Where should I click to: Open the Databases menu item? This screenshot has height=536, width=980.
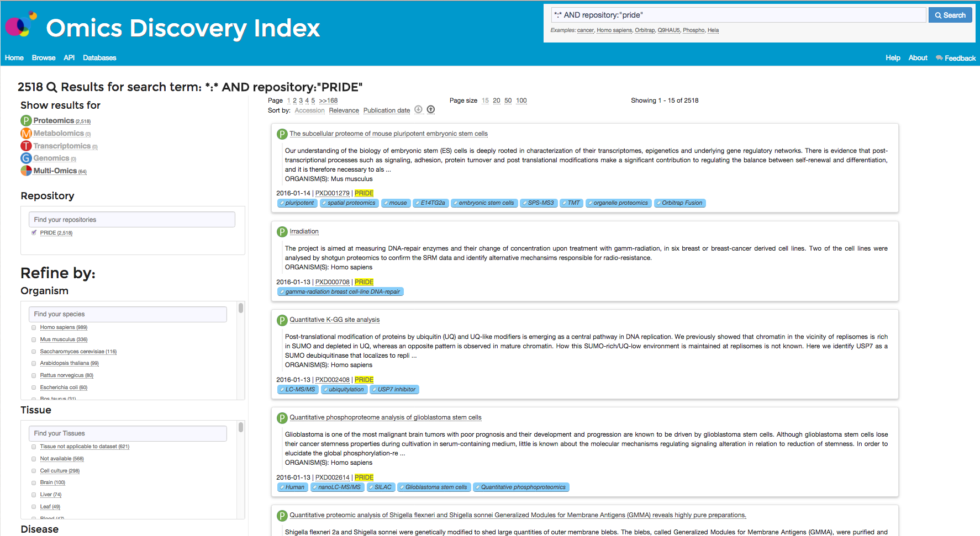(99, 57)
